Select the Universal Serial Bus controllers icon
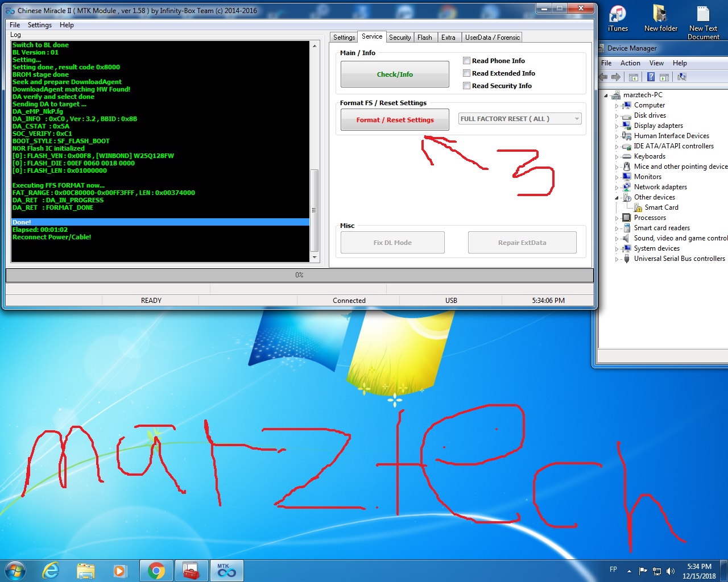The width and height of the screenshot is (728, 582). click(x=627, y=259)
